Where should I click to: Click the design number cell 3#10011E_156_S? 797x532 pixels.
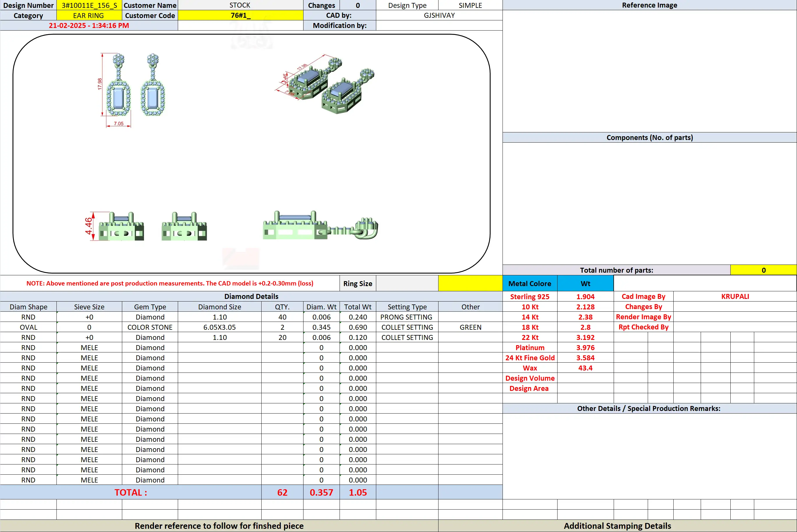pos(89,5)
